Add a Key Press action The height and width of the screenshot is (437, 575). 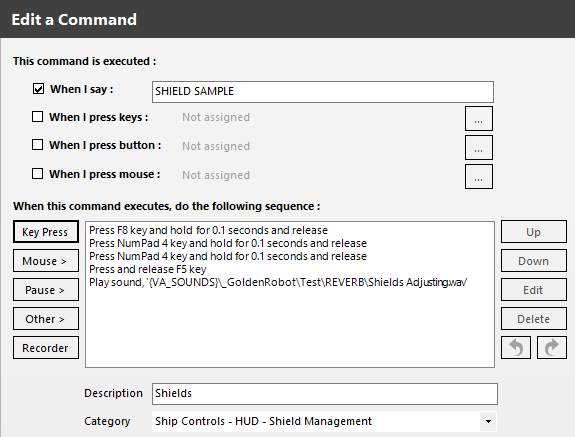[x=46, y=232]
